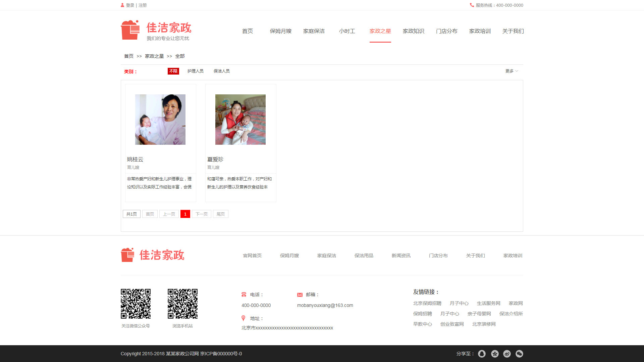Open the 关于我们 header navigation item
644x362 pixels.
coord(513,31)
